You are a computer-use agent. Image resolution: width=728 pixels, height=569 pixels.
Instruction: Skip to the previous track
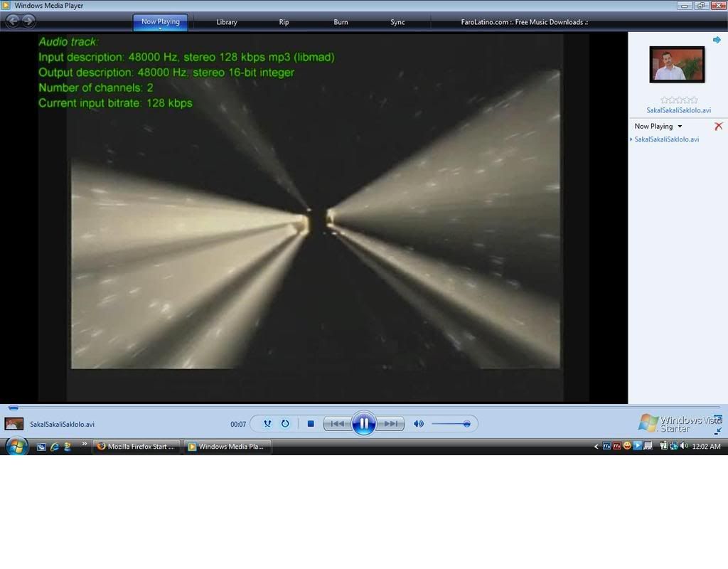[x=337, y=423]
